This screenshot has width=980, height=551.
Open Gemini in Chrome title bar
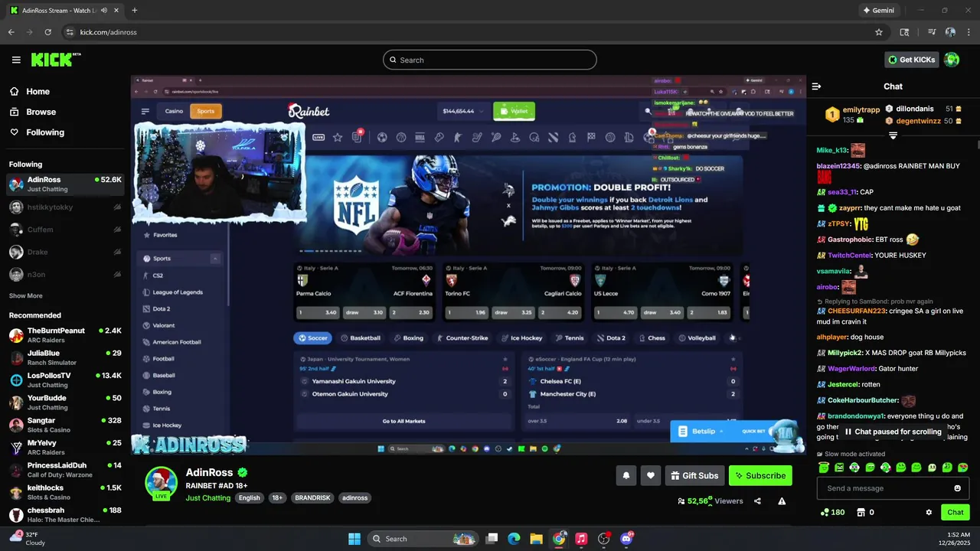pyautogui.click(x=878, y=11)
